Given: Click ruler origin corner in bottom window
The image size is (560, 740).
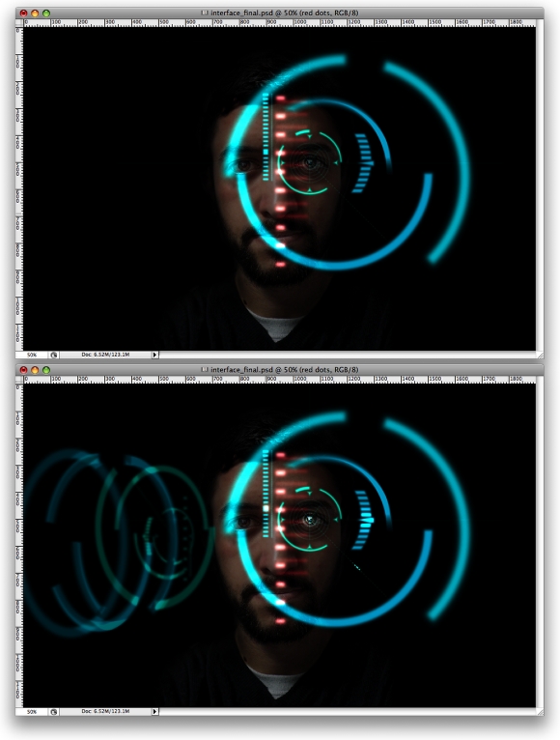Looking at the screenshot, I should (x=19, y=379).
